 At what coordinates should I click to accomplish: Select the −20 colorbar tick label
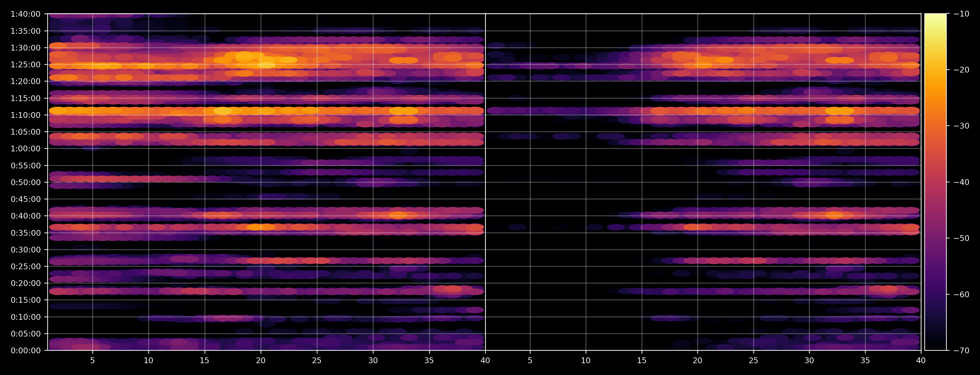click(x=962, y=70)
